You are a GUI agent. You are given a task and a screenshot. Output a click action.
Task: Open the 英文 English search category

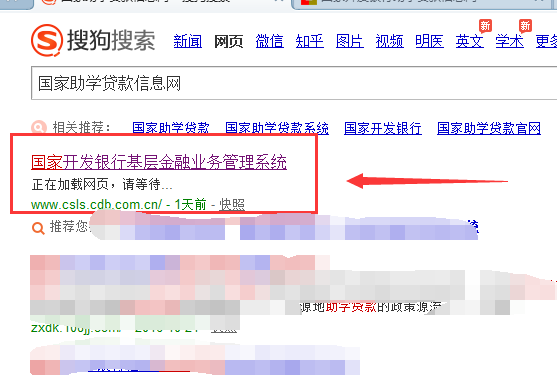[470, 42]
